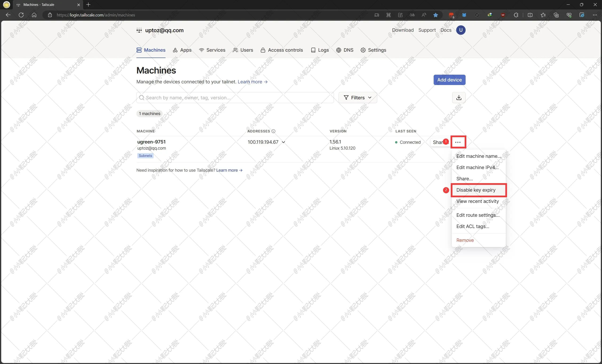Click the addresses info circle icon
602x364 pixels.
coord(273,131)
